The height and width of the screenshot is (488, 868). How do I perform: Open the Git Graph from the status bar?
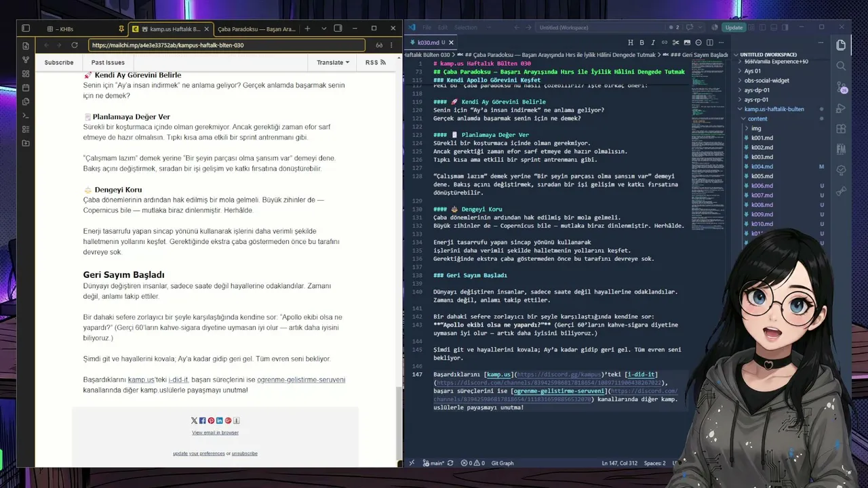click(x=502, y=463)
